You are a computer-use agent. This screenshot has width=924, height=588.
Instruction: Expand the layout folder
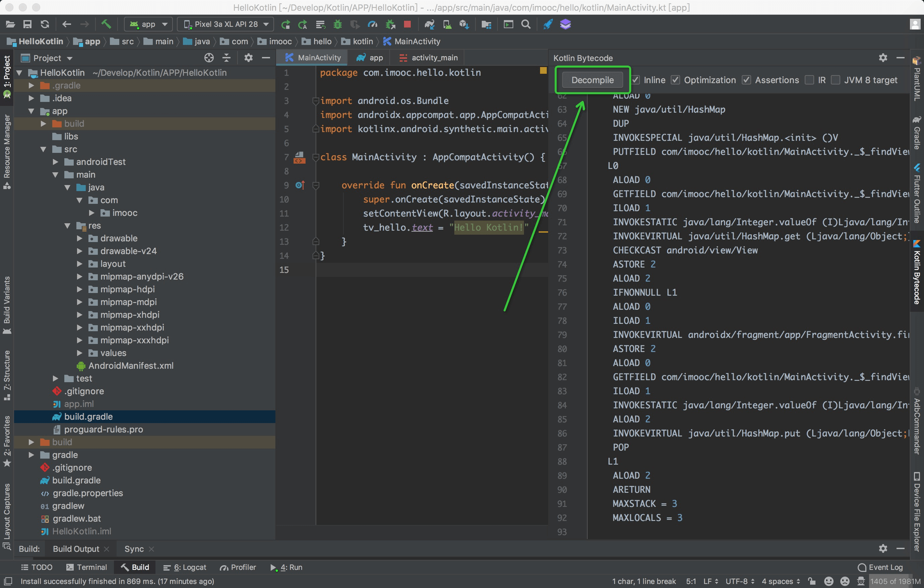79,264
